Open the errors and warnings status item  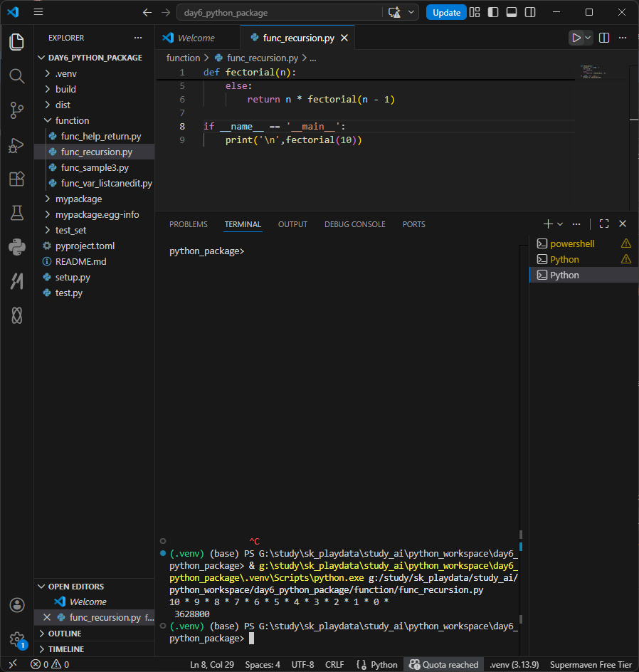pyautogui.click(x=50, y=664)
